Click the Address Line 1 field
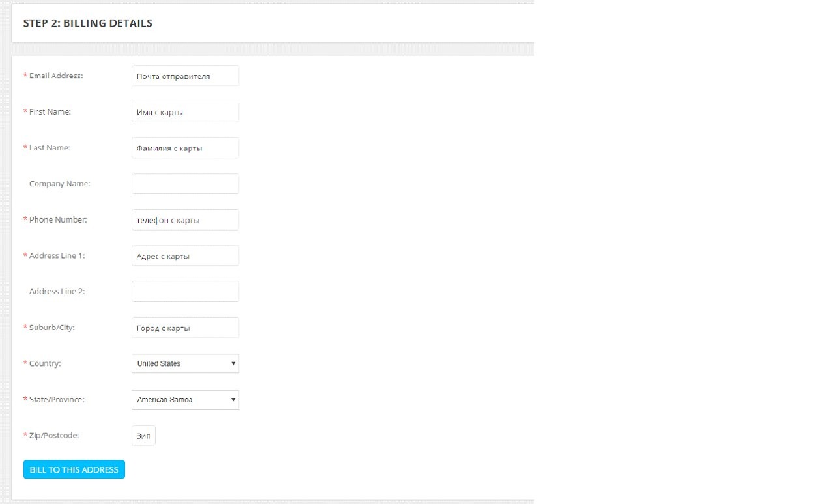Image resolution: width=834 pixels, height=504 pixels. (185, 256)
